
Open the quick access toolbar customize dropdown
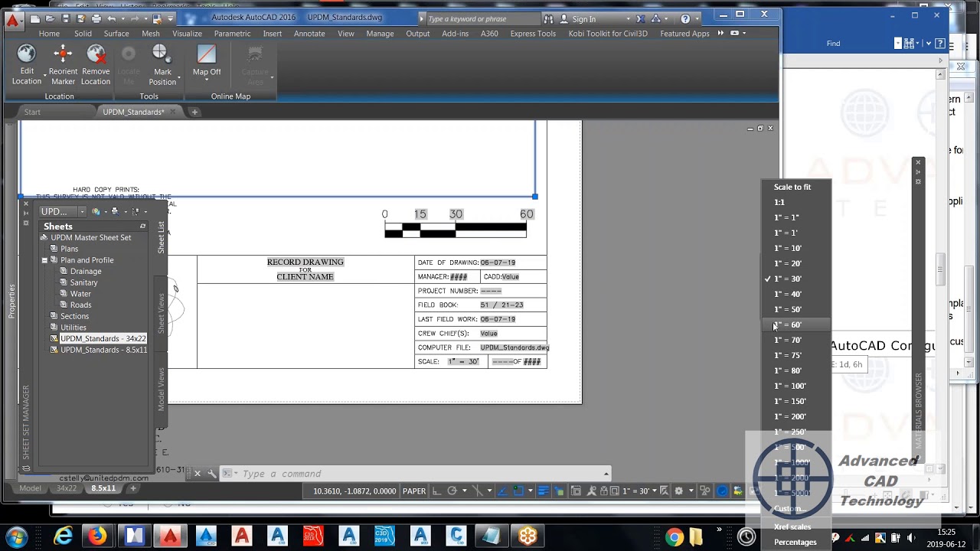point(171,19)
